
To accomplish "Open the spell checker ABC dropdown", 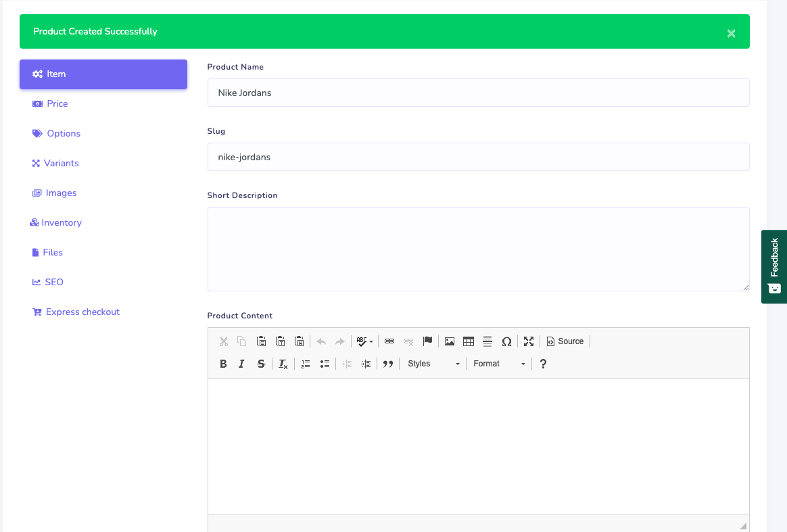I will pyautogui.click(x=365, y=341).
